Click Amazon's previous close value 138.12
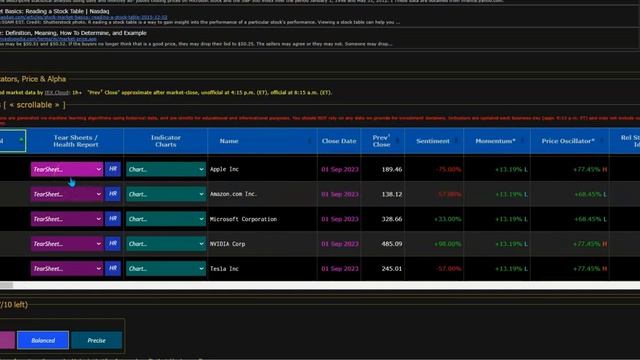Viewport: 640px width, 360px height. coord(392,194)
